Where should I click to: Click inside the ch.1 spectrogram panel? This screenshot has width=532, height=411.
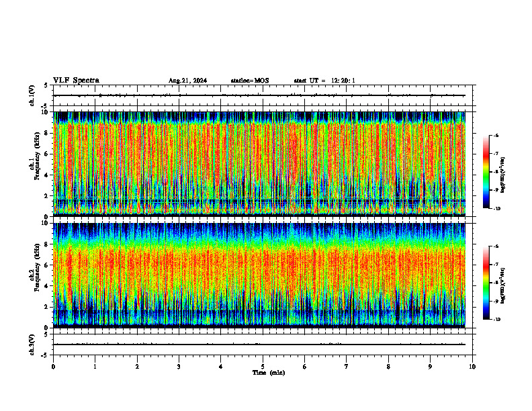pos(259,164)
